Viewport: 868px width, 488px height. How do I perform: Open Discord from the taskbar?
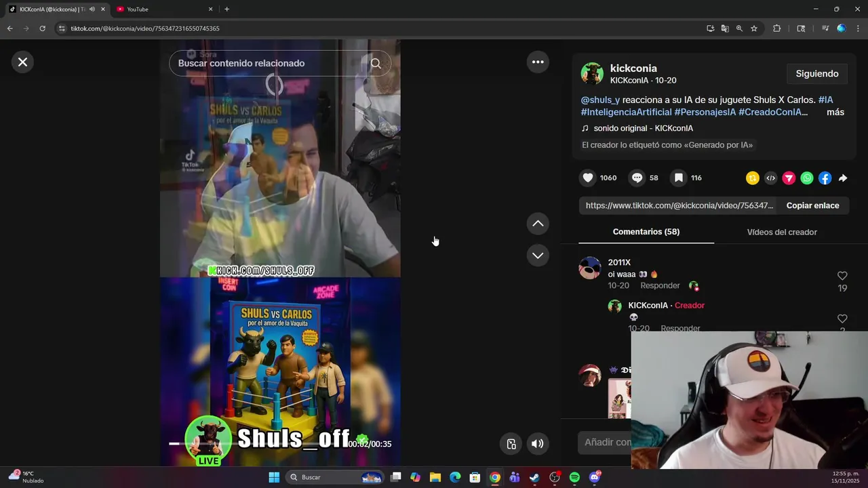595,477
